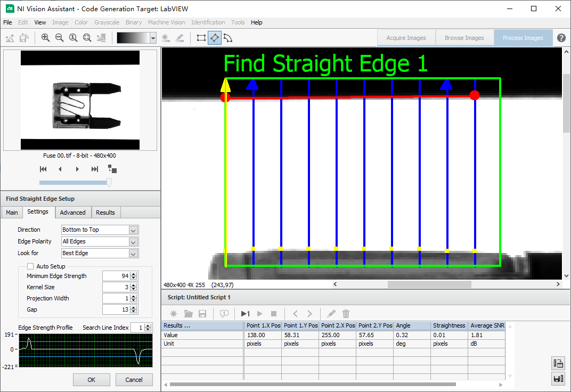Click the Zoom 1:1 tool icon

(73, 38)
